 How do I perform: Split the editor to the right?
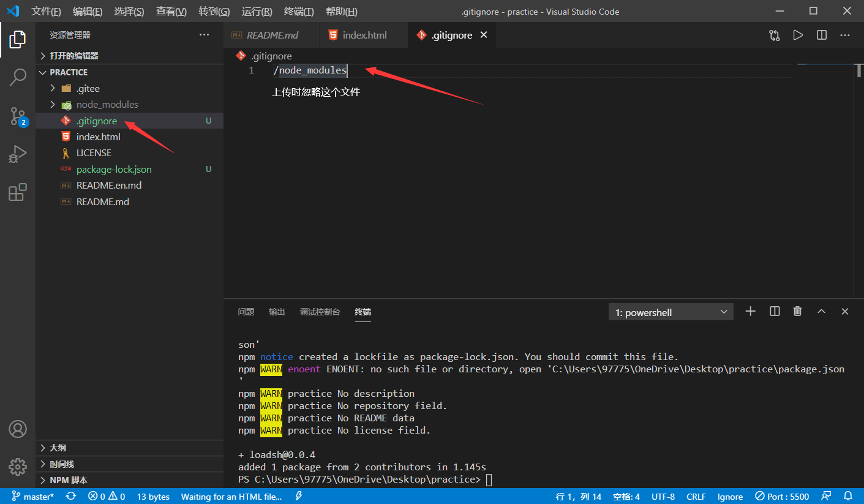[x=822, y=36]
